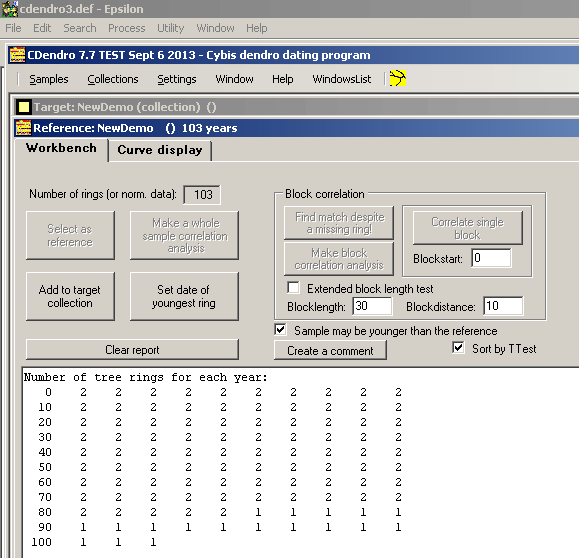Open the CDendro Collections menu
Image resolution: width=579 pixels, height=558 pixels.
pos(113,79)
